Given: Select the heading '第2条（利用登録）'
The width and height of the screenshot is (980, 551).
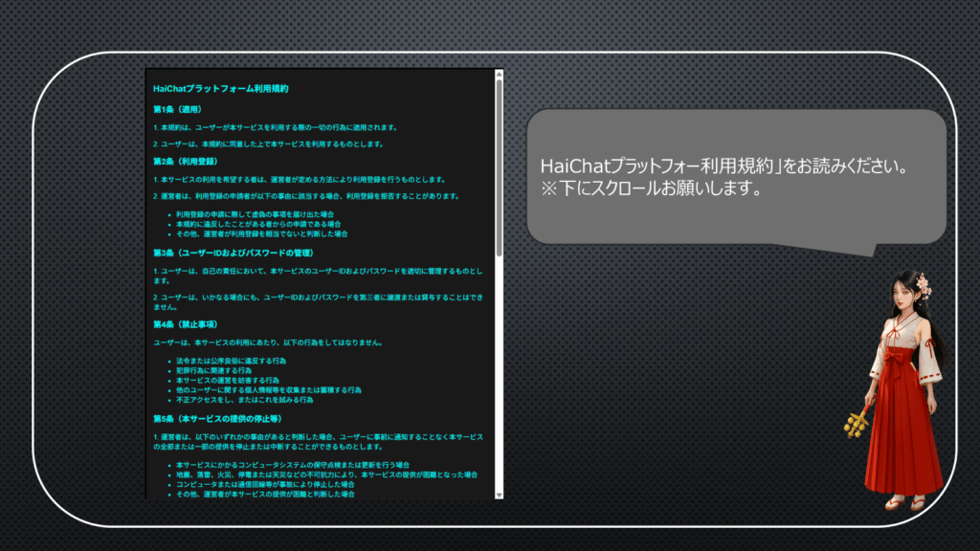Looking at the screenshot, I should click(x=186, y=161).
